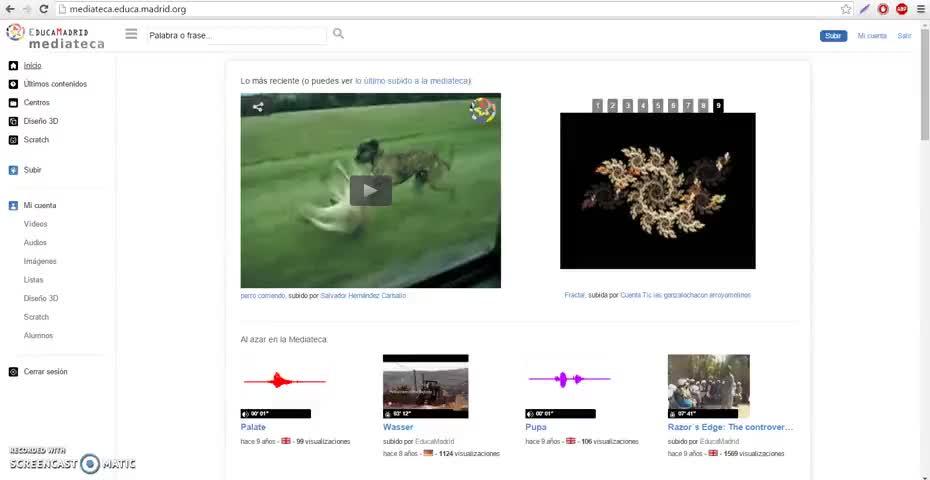Go to Listas in sidebar
930x480 pixels.
(33, 280)
